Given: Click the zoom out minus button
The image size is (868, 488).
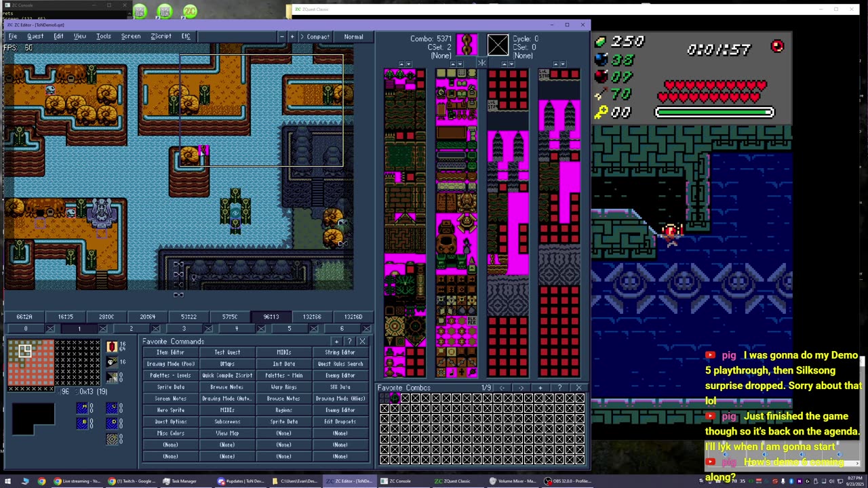Looking at the screenshot, I should point(281,37).
